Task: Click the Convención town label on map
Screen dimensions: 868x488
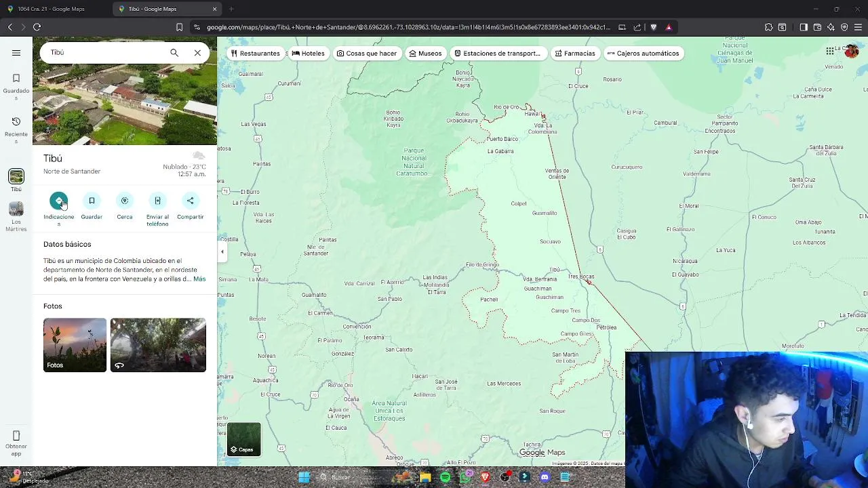Action: tap(357, 327)
